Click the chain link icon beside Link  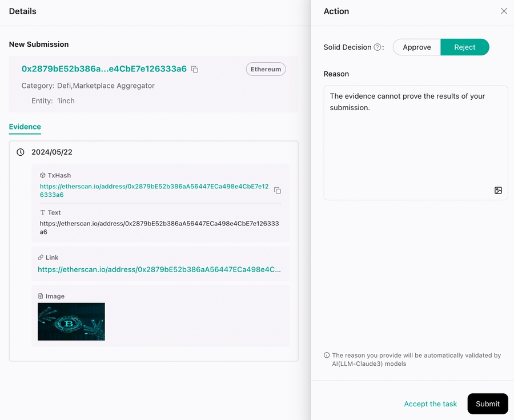click(x=41, y=258)
